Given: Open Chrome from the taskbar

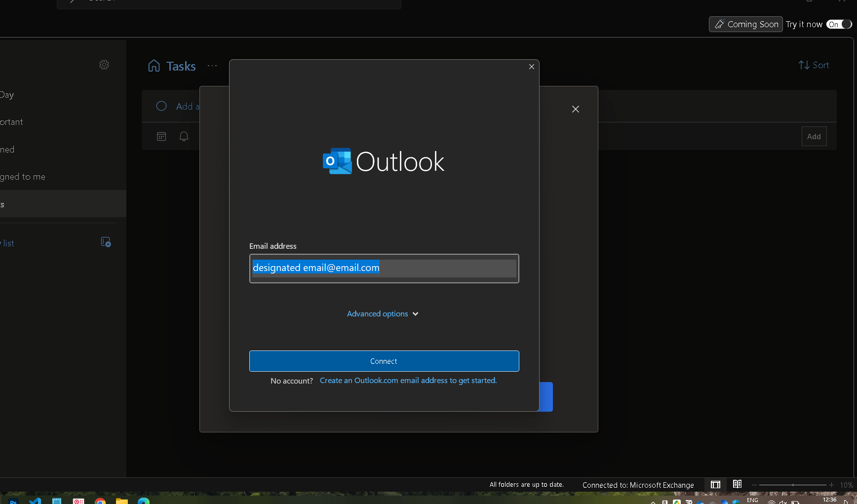Looking at the screenshot, I should tap(100, 501).
